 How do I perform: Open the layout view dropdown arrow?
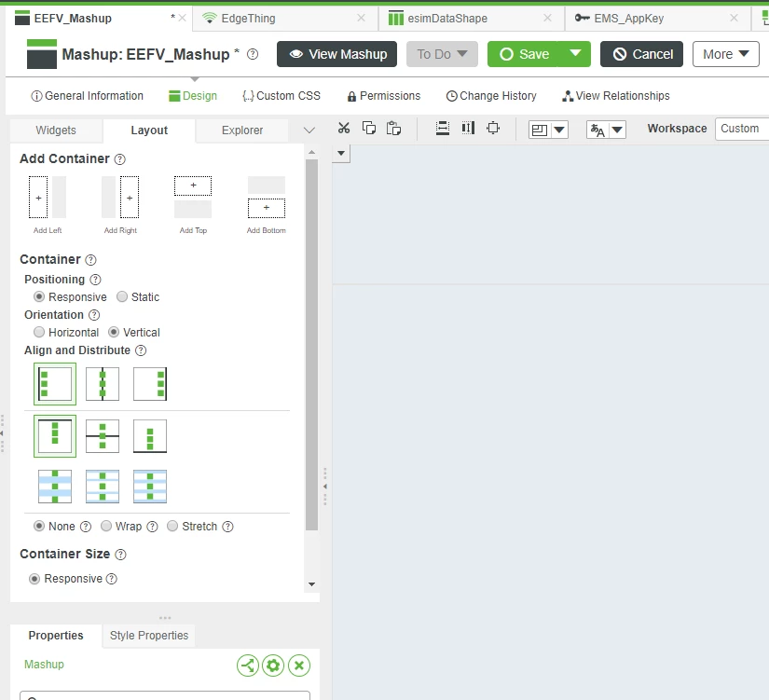(x=559, y=130)
